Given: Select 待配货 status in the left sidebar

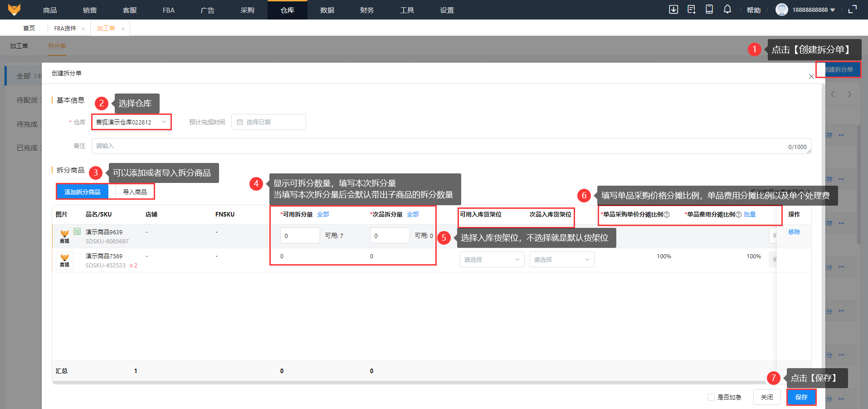Looking at the screenshot, I should click(27, 100).
